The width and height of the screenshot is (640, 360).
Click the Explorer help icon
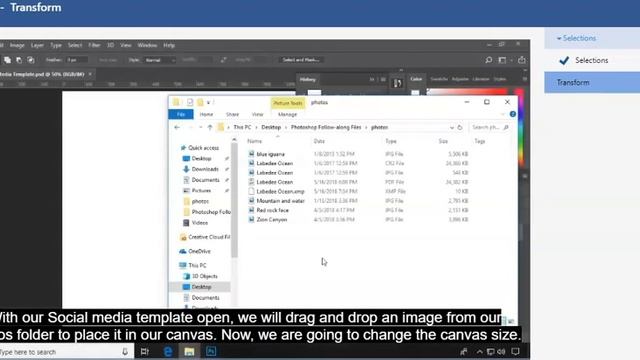pos(513,114)
